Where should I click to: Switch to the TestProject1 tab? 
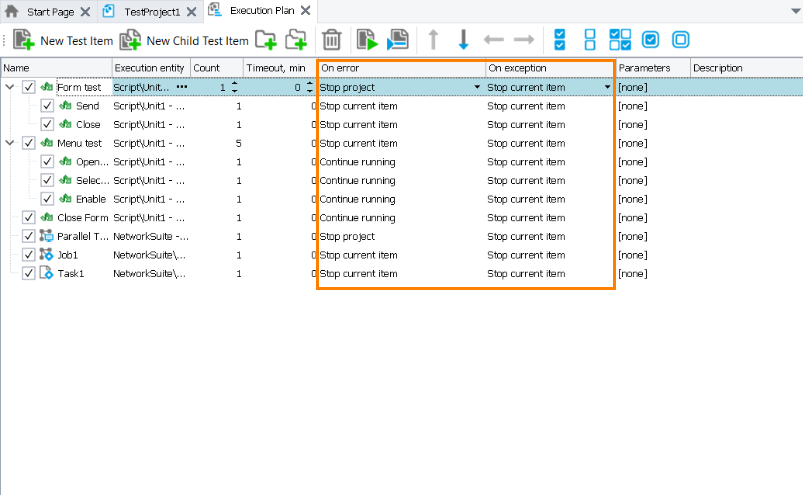(x=150, y=11)
